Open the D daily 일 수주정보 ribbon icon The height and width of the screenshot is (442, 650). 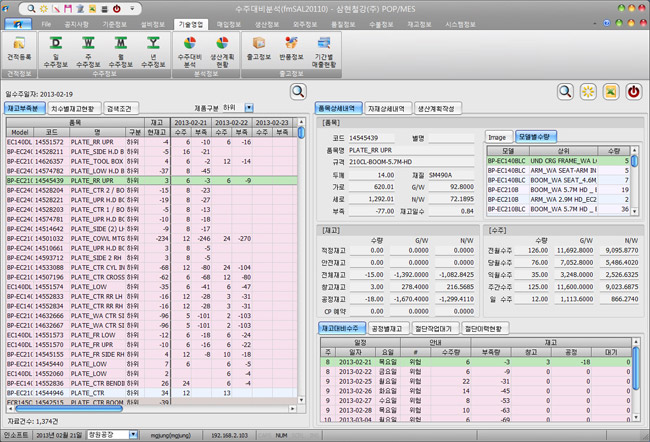click(x=56, y=52)
